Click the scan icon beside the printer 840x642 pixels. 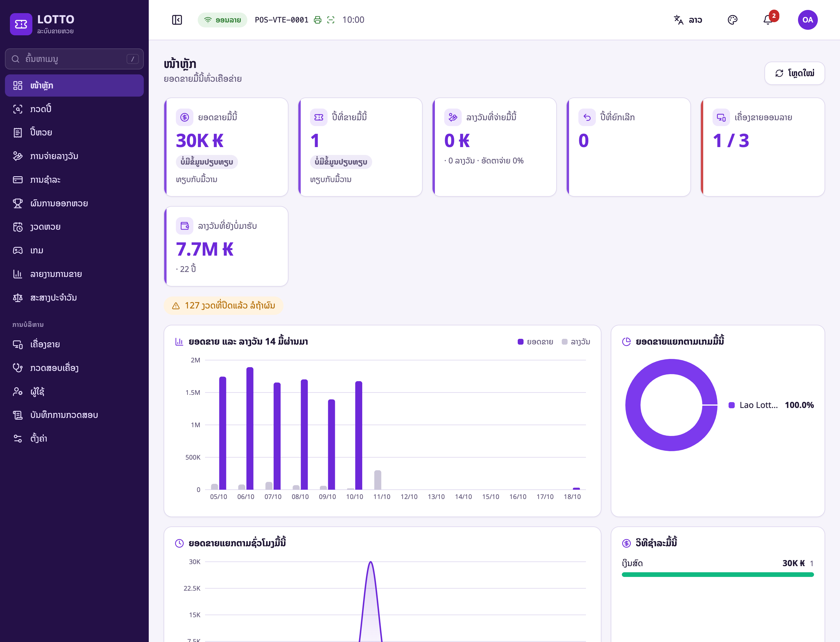pos(331,20)
